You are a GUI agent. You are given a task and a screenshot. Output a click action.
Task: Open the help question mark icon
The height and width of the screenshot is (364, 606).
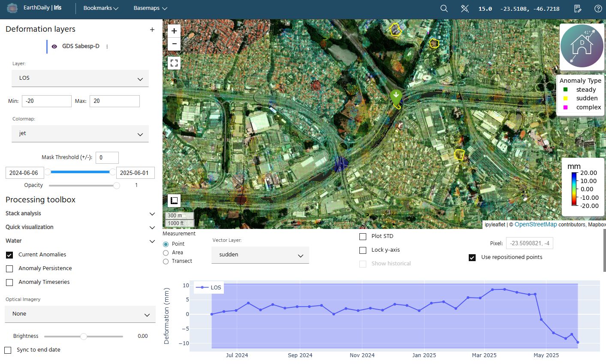pos(598,9)
